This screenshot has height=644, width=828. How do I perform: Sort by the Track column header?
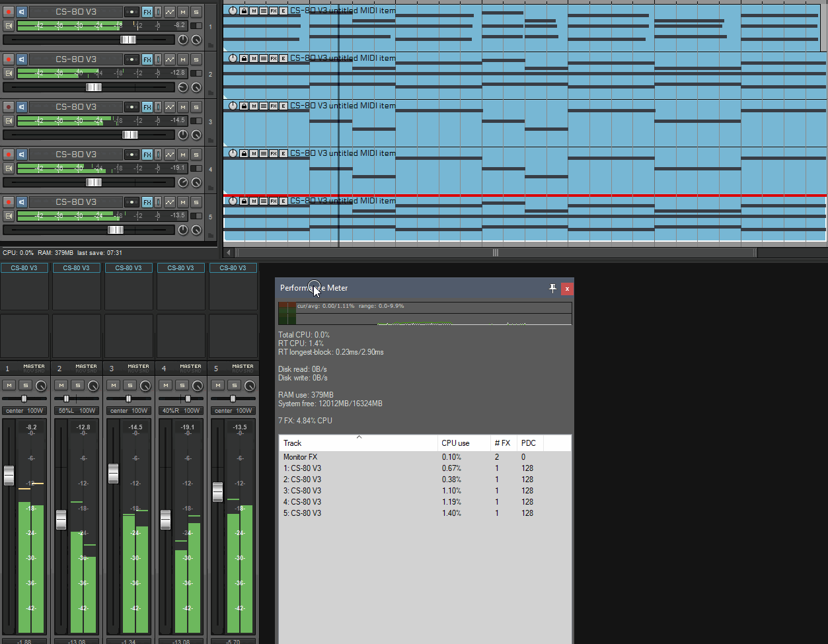click(359, 443)
